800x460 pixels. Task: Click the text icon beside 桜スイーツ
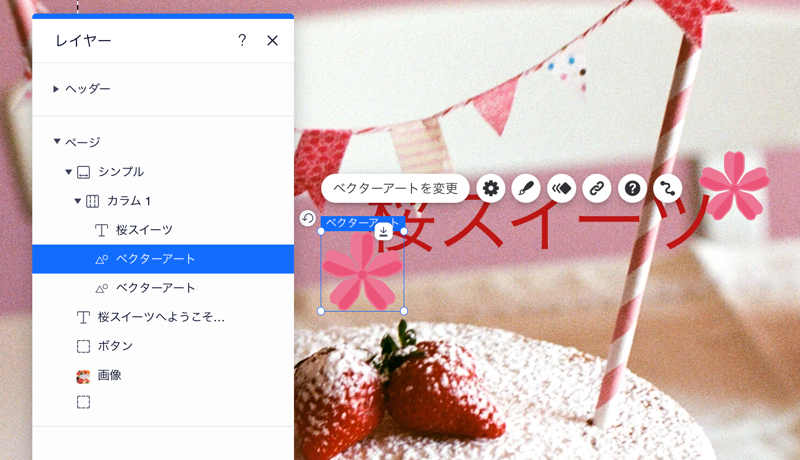(102, 231)
